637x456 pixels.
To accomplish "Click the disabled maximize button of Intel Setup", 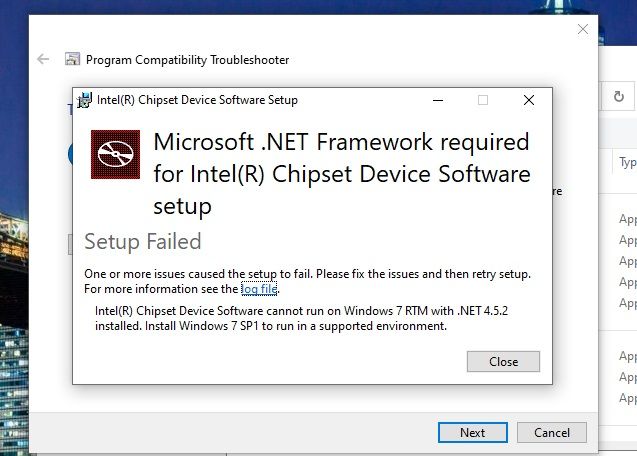I will pyautogui.click(x=483, y=100).
